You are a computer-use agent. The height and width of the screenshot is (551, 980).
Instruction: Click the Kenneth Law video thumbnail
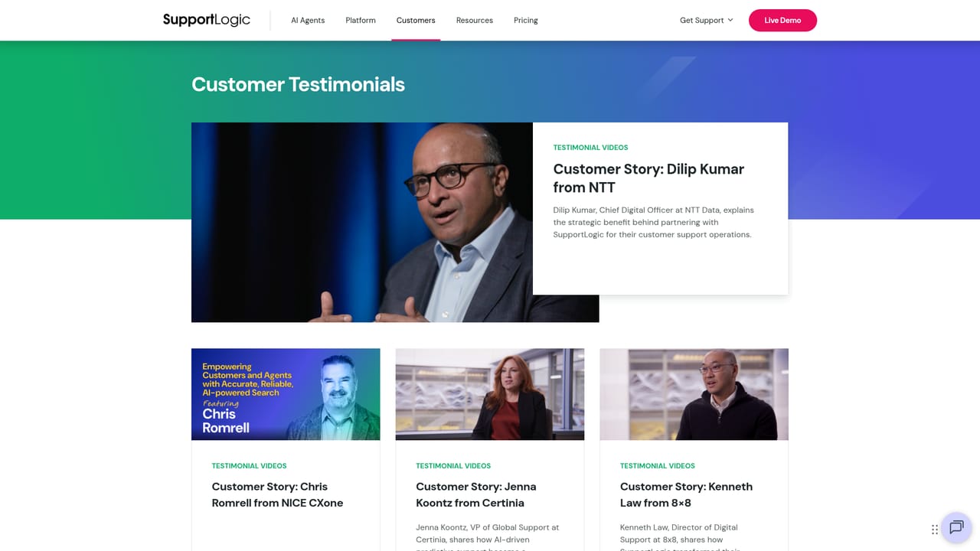(x=694, y=394)
